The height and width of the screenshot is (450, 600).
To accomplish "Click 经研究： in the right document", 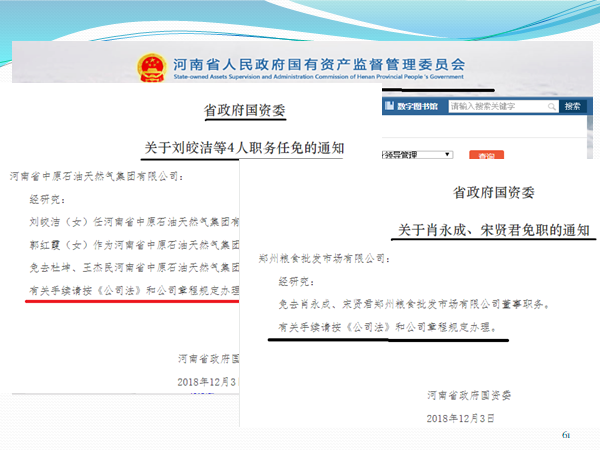I will 297,282.
